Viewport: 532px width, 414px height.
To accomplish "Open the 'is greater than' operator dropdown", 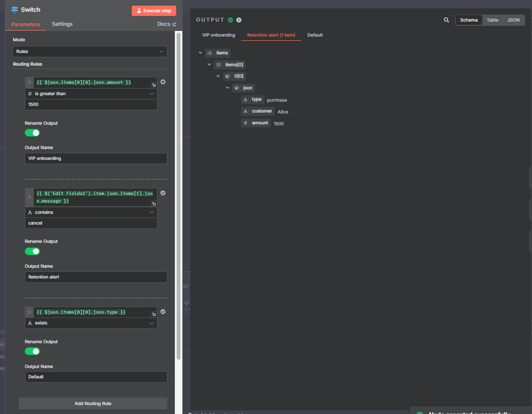I will [x=91, y=94].
